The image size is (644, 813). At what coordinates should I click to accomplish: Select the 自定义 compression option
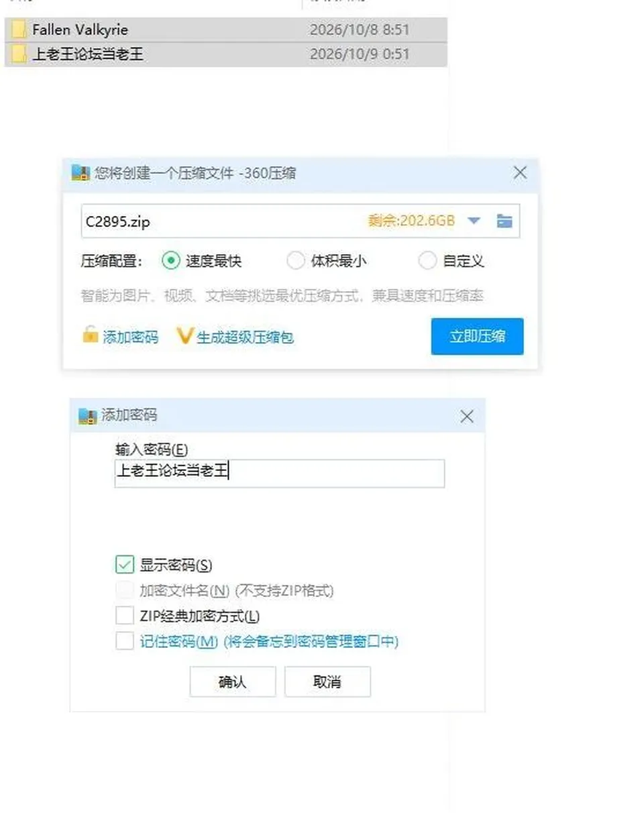point(427,260)
